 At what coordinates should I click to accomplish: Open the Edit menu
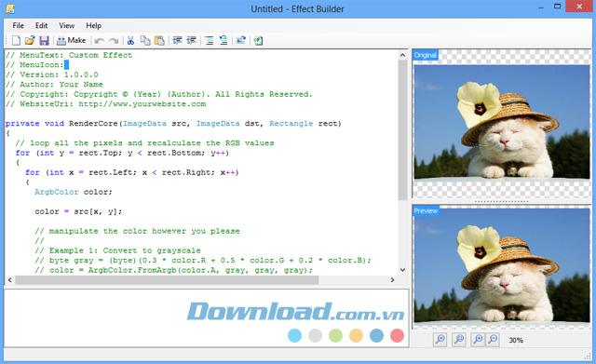pos(41,25)
